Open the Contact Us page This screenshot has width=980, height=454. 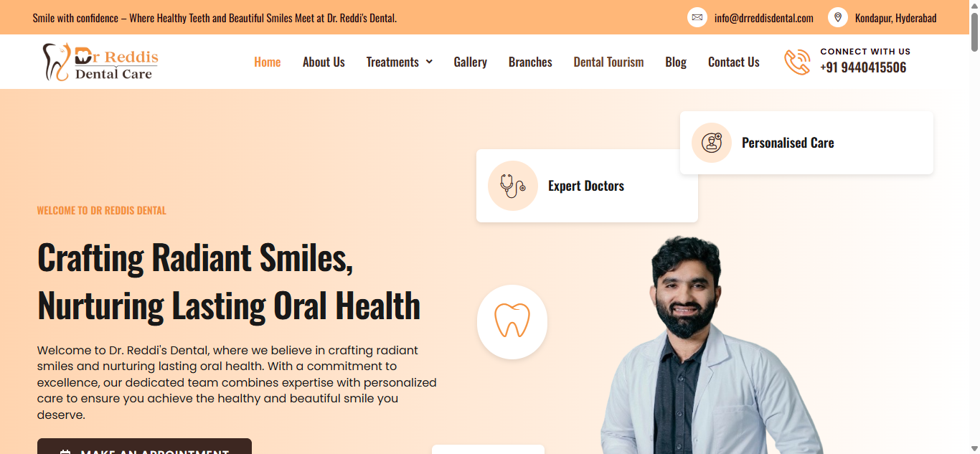click(x=734, y=62)
